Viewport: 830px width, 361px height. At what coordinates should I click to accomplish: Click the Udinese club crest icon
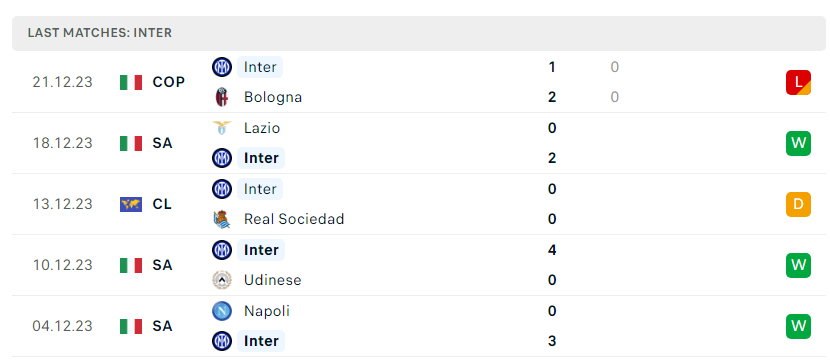(222, 280)
